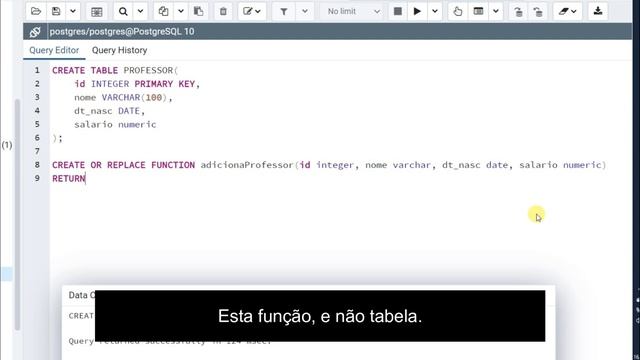Image resolution: width=640 pixels, height=360 pixels.
Task: Expand the filter options dropdown arrow
Action: pyautogui.click(x=304, y=11)
